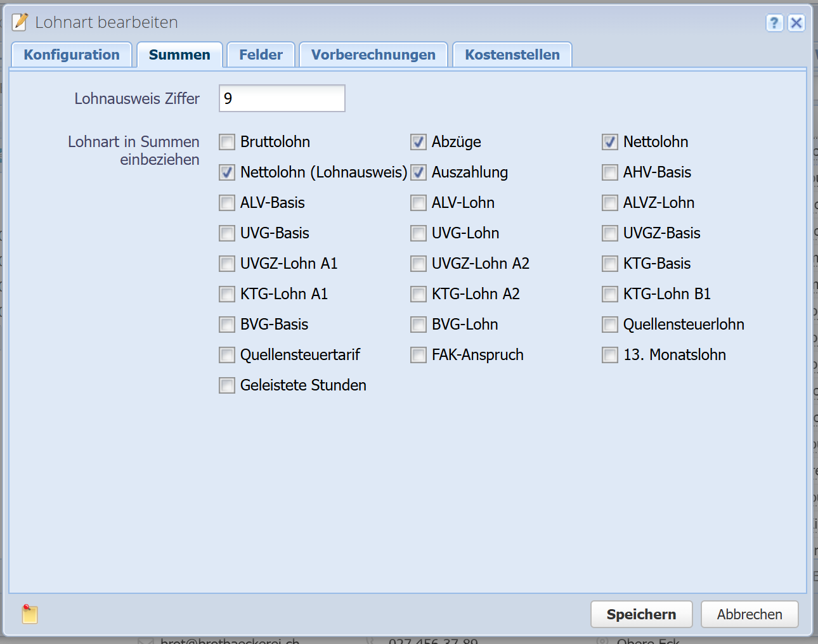Click the Abbrechen button
Image resolution: width=818 pixels, height=644 pixels.
pyautogui.click(x=749, y=614)
